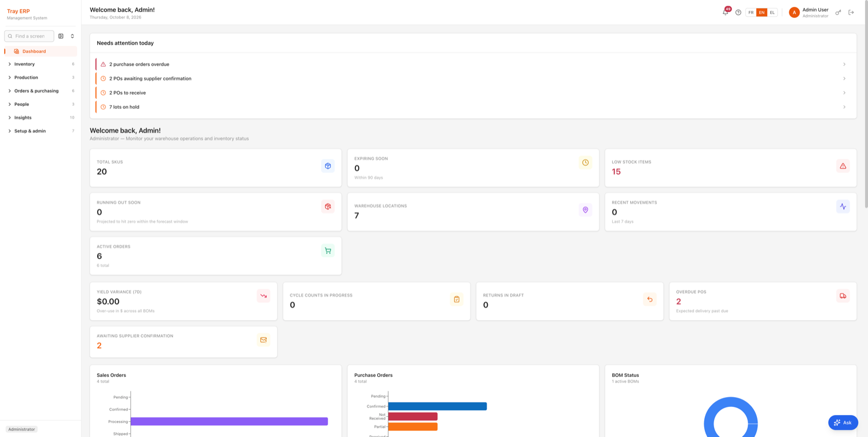This screenshot has height=437, width=868.
Task: Click the Returns in Draft undo icon
Action: coord(650,299)
